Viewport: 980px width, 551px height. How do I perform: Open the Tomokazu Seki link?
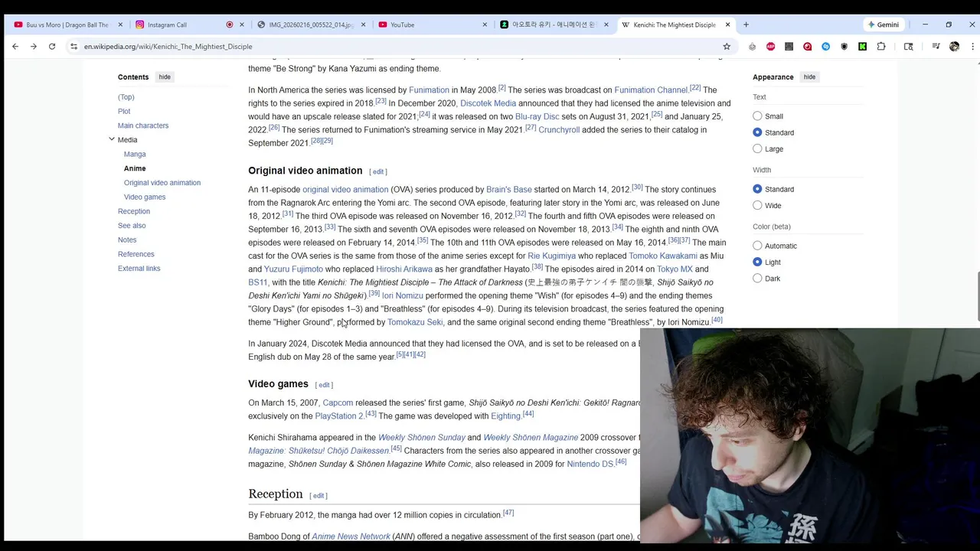[415, 322]
